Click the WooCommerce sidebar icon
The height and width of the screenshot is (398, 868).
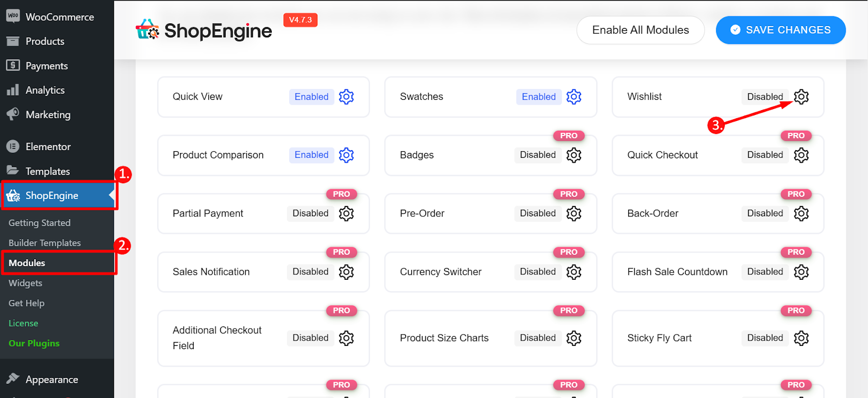[13, 16]
